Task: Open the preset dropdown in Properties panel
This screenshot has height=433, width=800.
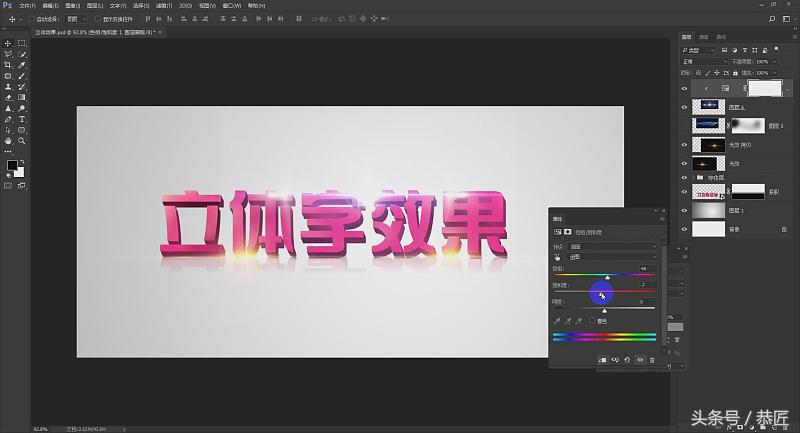Action: pyautogui.click(x=612, y=246)
